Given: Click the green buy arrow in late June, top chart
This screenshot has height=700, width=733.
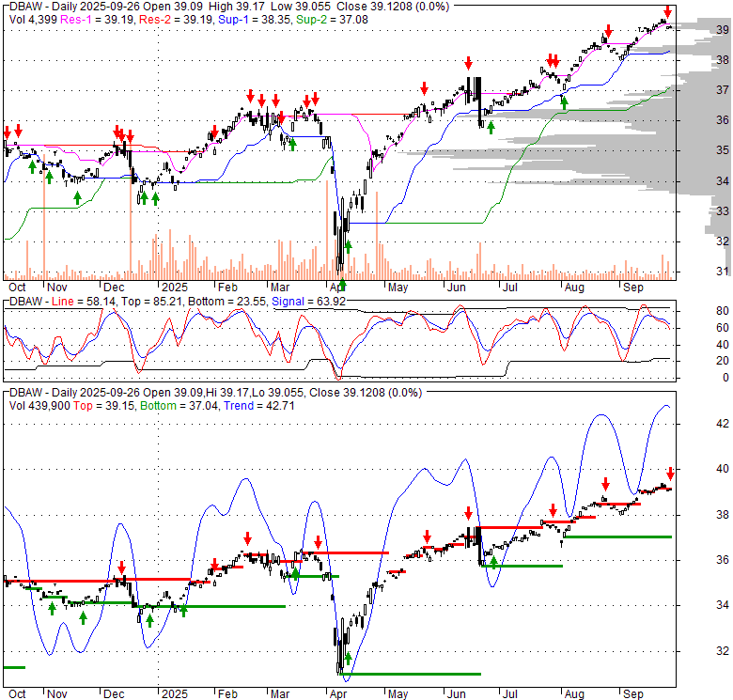Looking at the screenshot, I should pos(491,128).
